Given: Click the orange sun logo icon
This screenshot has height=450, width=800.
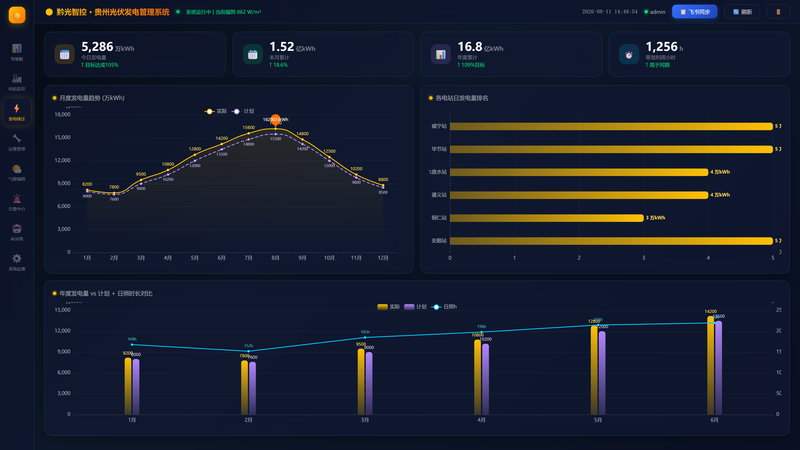Looking at the screenshot, I should (x=17, y=15).
